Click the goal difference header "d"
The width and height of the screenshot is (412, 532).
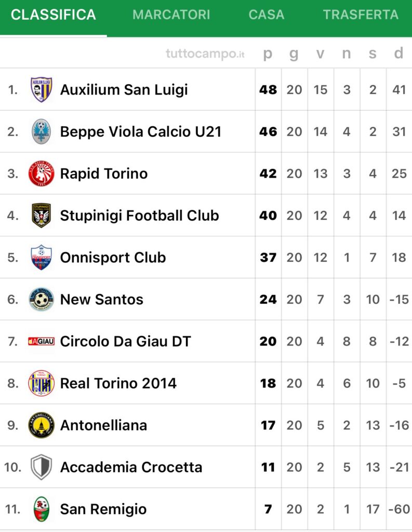coord(398,54)
